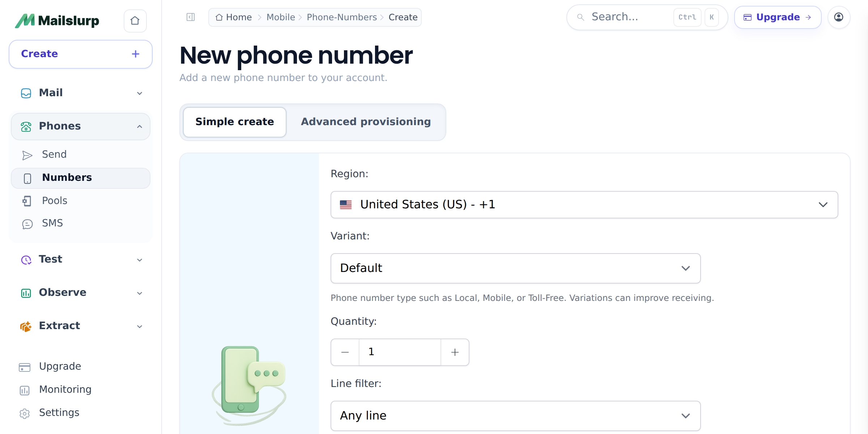Collapse the sidebar using the panel icon
The width and height of the screenshot is (868, 434).
click(x=191, y=17)
